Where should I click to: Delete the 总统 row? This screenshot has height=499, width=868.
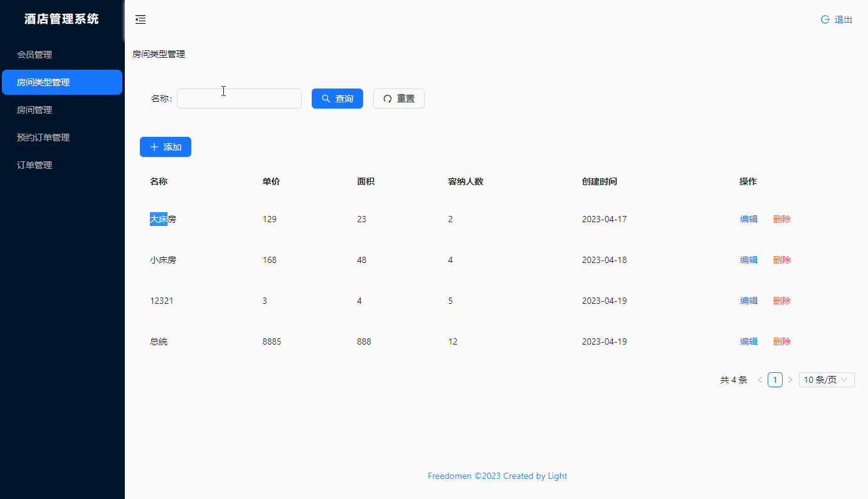coord(782,341)
